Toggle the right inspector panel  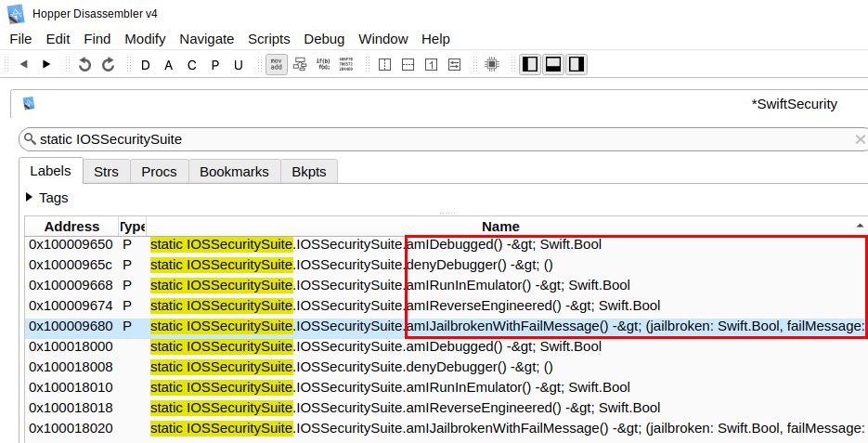pyautogui.click(x=577, y=64)
